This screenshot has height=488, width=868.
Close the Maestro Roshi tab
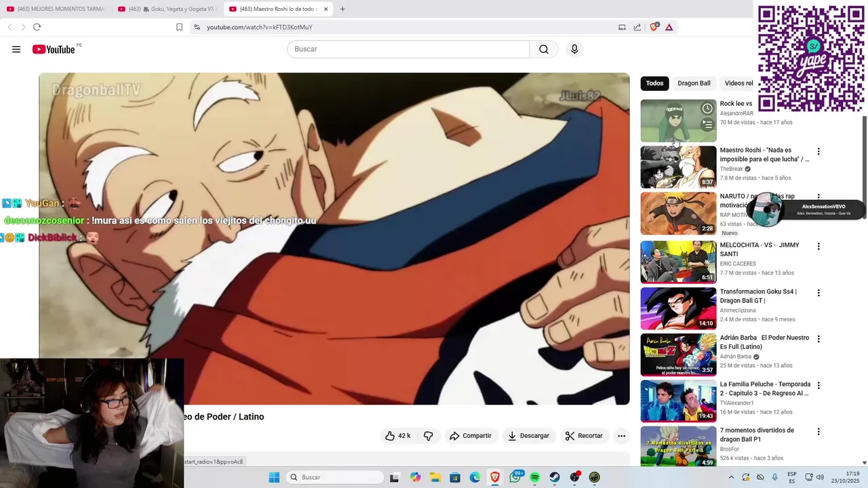[x=325, y=9]
